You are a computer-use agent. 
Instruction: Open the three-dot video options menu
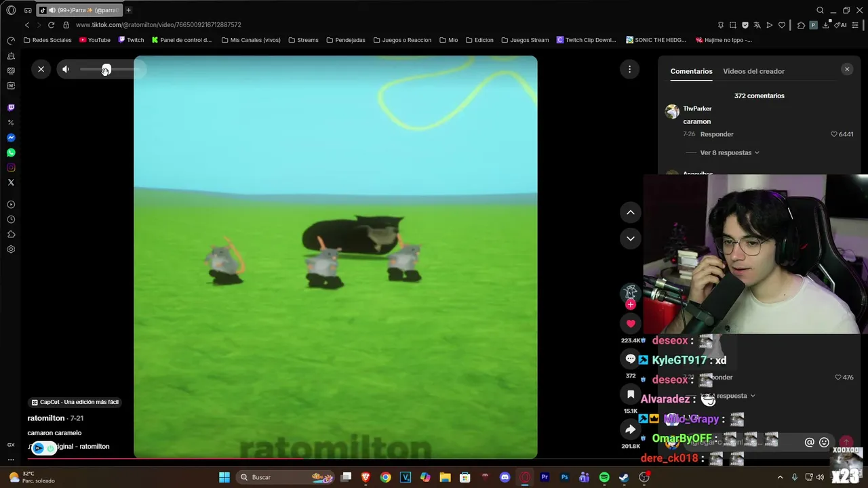629,69
